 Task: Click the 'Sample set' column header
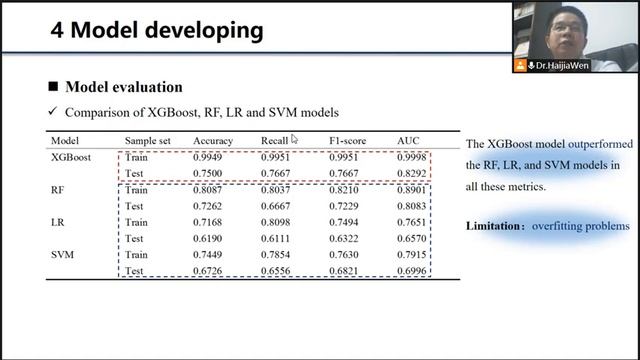click(x=147, y=141)
